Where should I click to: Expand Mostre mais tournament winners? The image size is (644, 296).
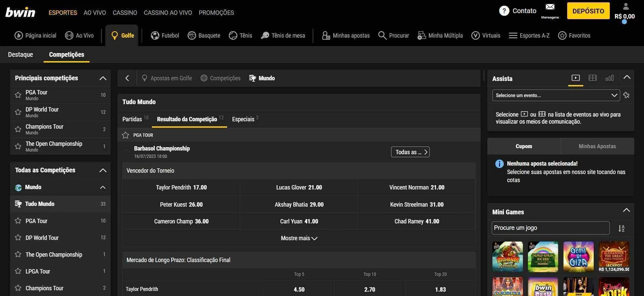pos(299,238)
